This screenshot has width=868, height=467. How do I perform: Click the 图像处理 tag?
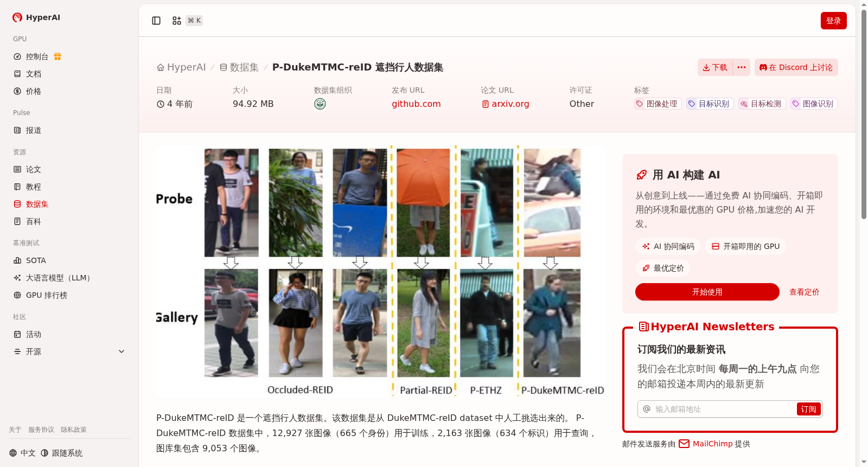point(657,104)
